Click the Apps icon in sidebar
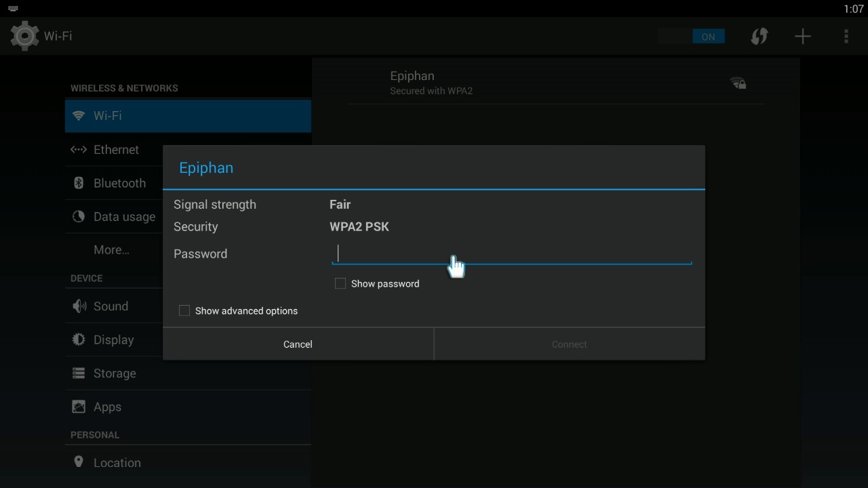This screenshot has width=868, height=488. pos(79,407)
